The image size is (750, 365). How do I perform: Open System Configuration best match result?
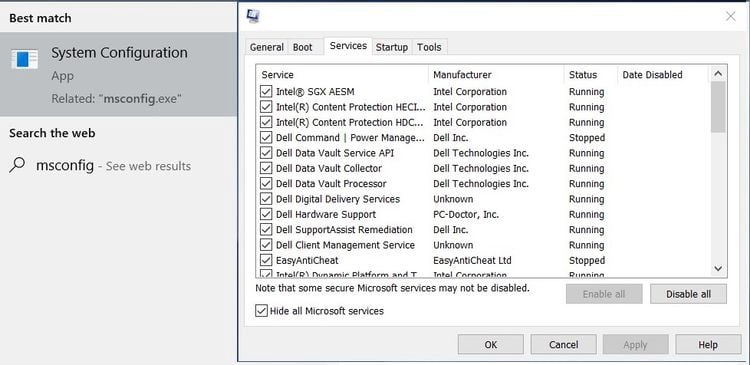tap(119, 74)
